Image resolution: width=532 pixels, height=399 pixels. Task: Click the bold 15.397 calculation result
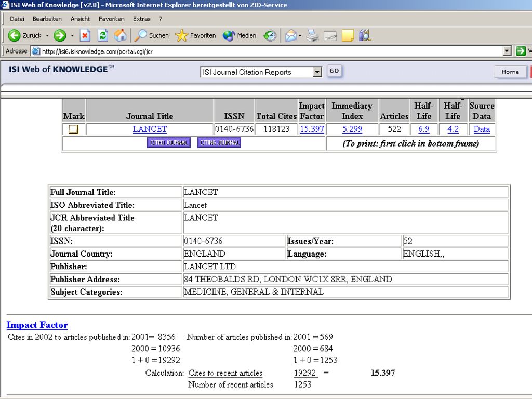[383, 373]
